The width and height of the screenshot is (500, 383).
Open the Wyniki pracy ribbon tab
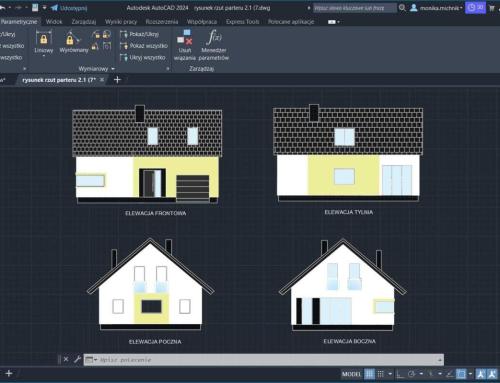(x=121, y=22)
